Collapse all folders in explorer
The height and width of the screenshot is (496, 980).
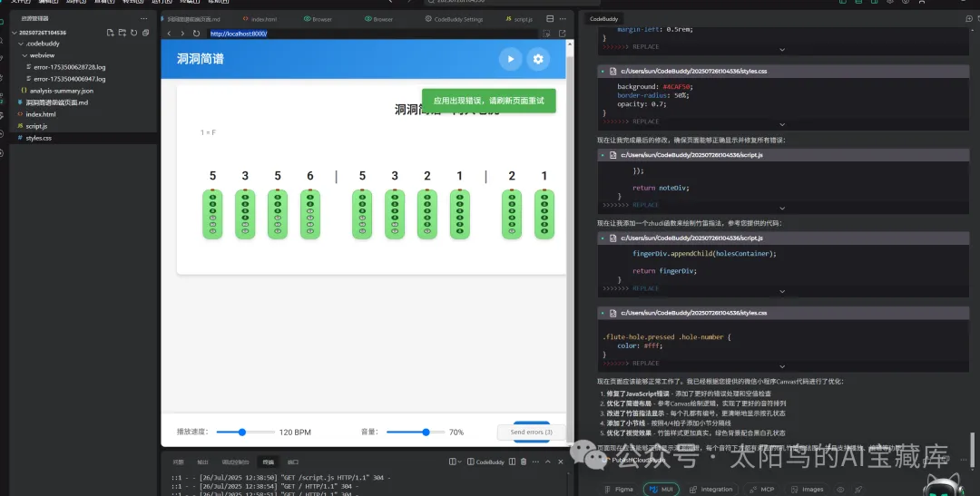145,33
